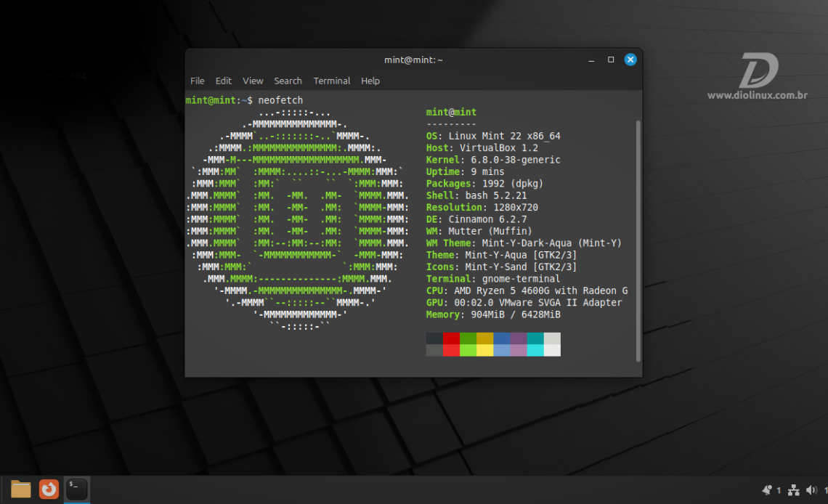Open the volume control speaker icon
Screen dimensions: 828x504
coord(810,489)
